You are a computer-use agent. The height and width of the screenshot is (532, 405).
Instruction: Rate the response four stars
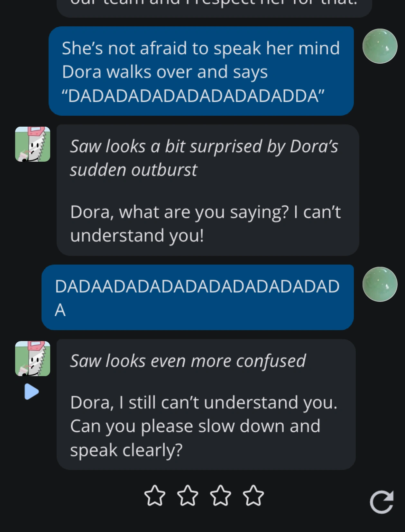click(x=253, y=496)
